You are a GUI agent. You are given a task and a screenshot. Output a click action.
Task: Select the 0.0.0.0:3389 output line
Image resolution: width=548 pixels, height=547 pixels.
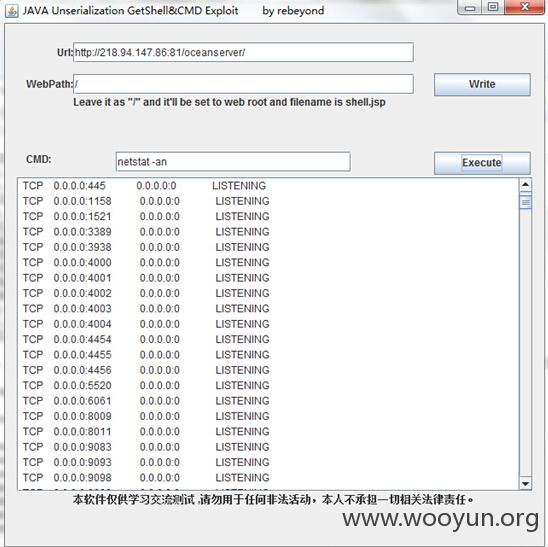pyautogui.click(x=146, y=232)
